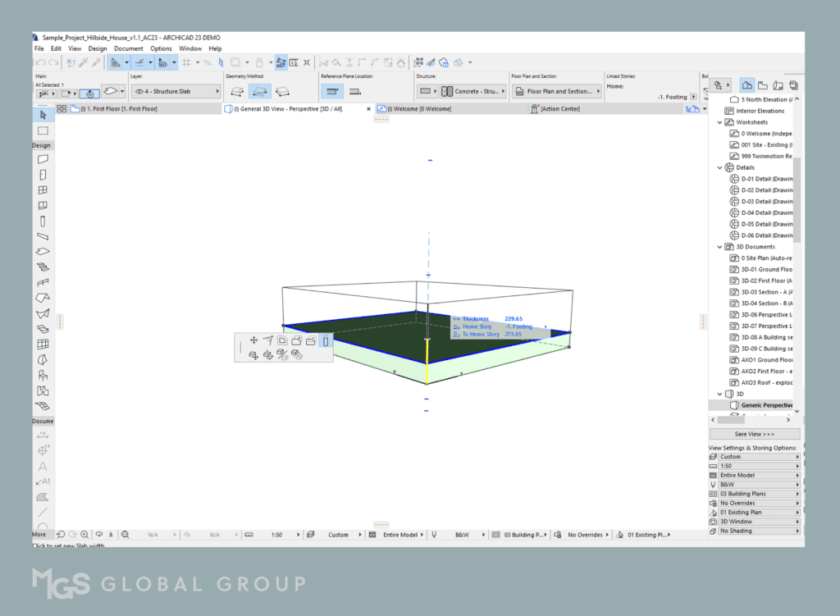Click the Dimension tool in Document toolbox
Viewport: 840px width, 616px height.
coord(43,435)
